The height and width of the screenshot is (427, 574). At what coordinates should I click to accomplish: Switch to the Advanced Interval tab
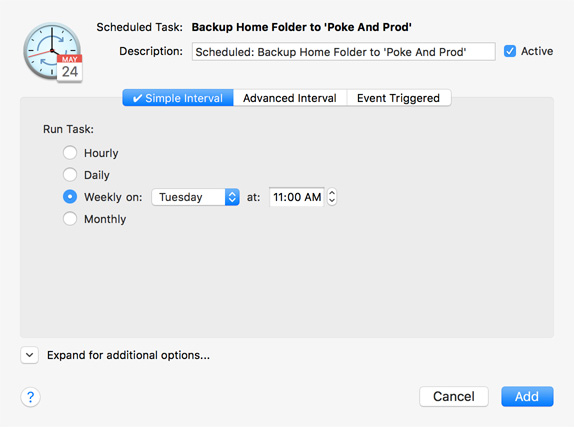tap(290, 98)
